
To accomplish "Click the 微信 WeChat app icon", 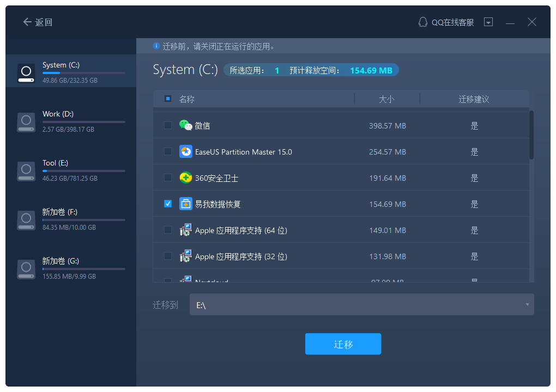I will pos(186,125).
